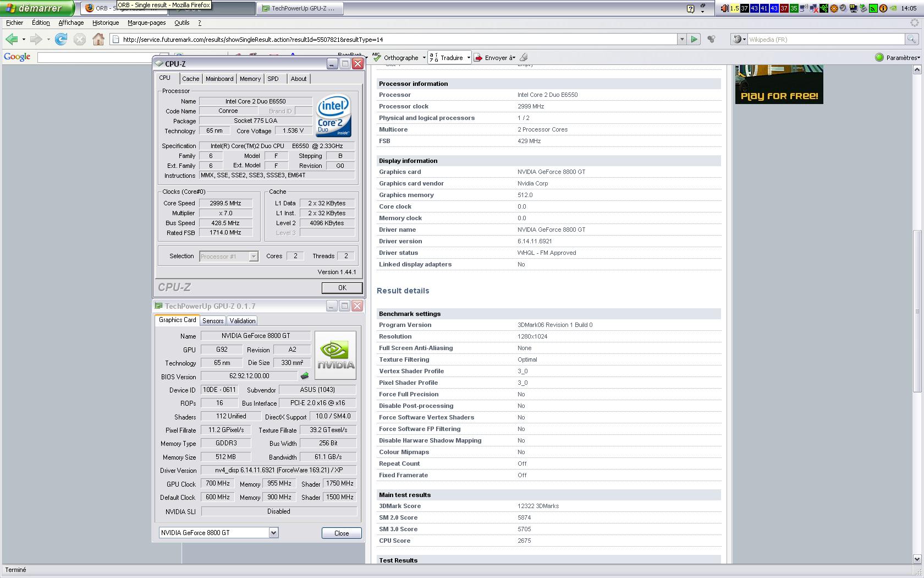Click the disconnected network icon in the tray
The image size is (924, 578).
(x=813, y=8)
